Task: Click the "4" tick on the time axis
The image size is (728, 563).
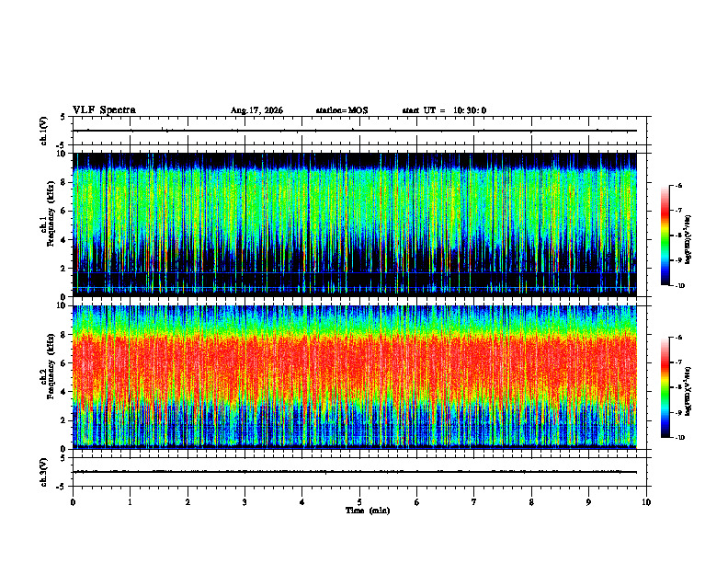Action: (x=302, y=502)
